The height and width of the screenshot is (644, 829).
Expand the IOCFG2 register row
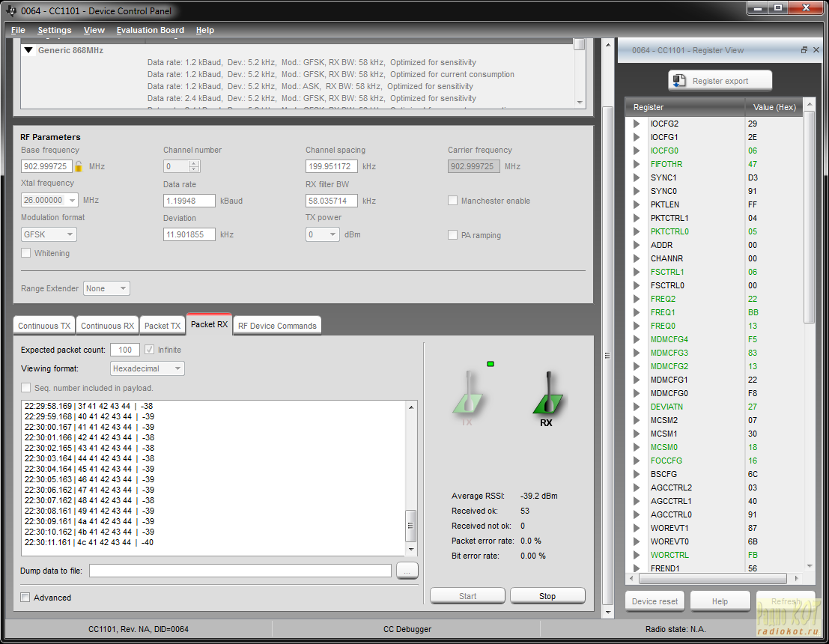coord(636,124)
